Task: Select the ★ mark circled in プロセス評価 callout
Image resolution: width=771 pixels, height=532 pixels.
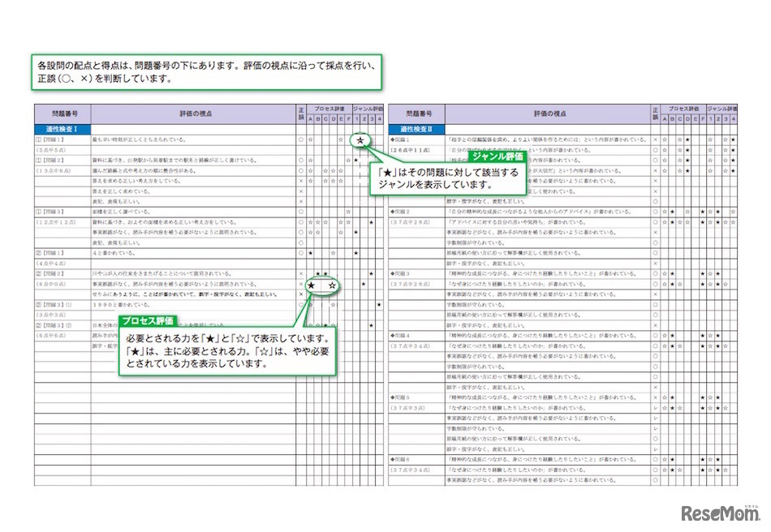Action: (x=312, y=285)
